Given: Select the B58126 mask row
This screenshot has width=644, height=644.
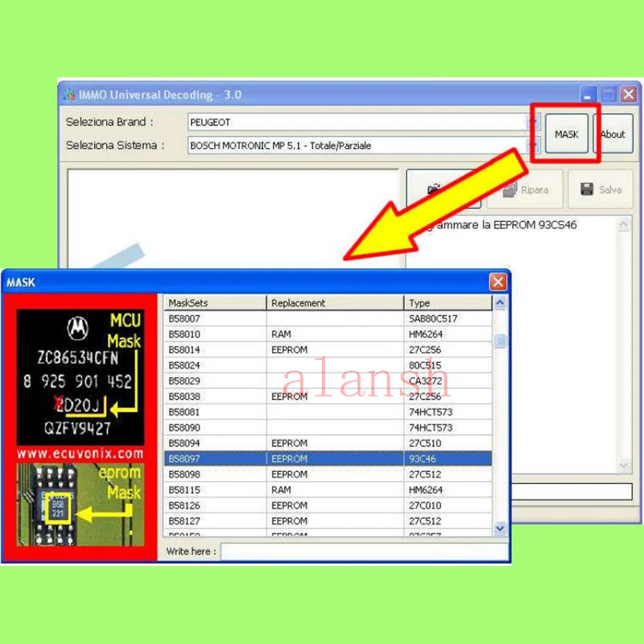Looking at the screenshot, I should click(x=328, y=505).
